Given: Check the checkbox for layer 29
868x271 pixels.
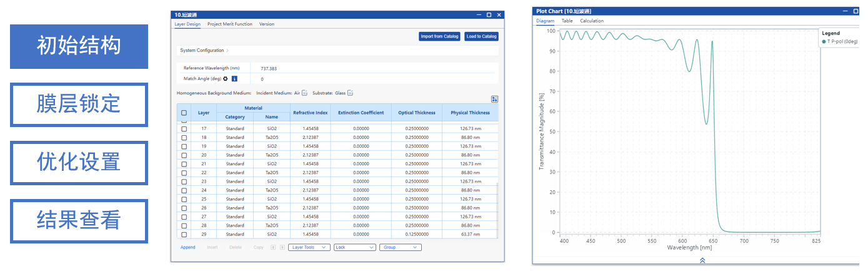Looking at the screenshot, I should click(x=184, y=234).
